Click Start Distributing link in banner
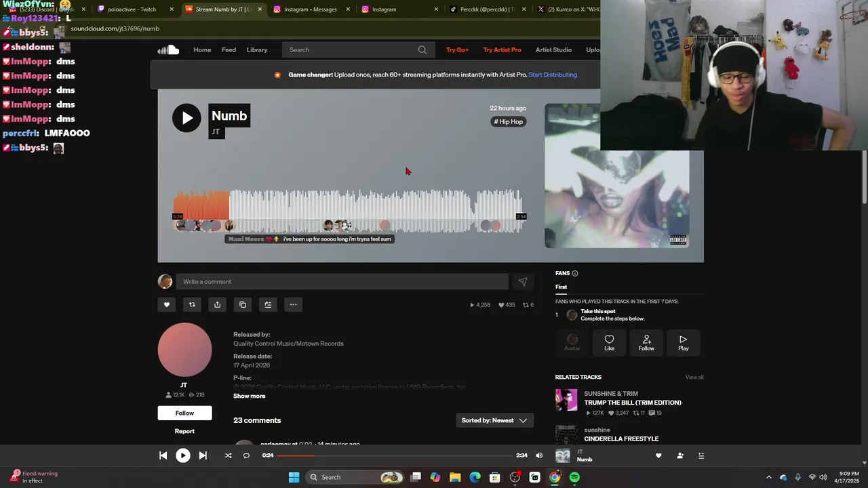Screen dimensions: 868x488 click(553, 75)
